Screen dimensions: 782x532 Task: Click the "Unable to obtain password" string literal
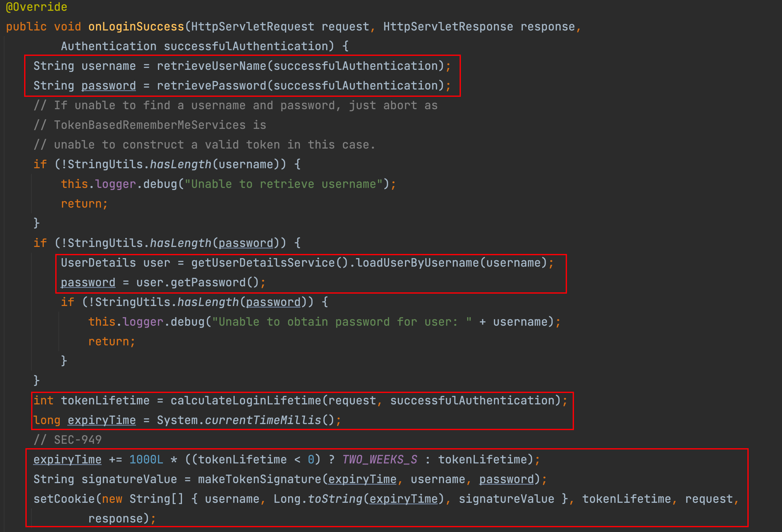pyautogui.click(x=341, y=322)
